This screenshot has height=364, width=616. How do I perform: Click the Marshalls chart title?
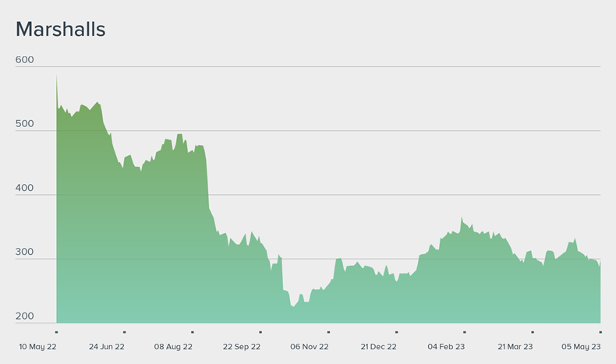pyautogui.click(x=60, y=30)
